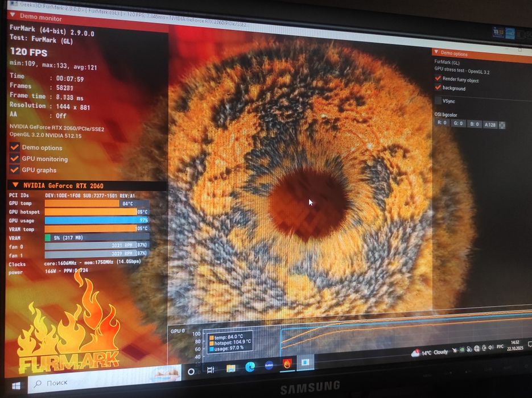Select the blue window taskbar icon
Screen dimensions: 532x398
(x=306, y=362)
